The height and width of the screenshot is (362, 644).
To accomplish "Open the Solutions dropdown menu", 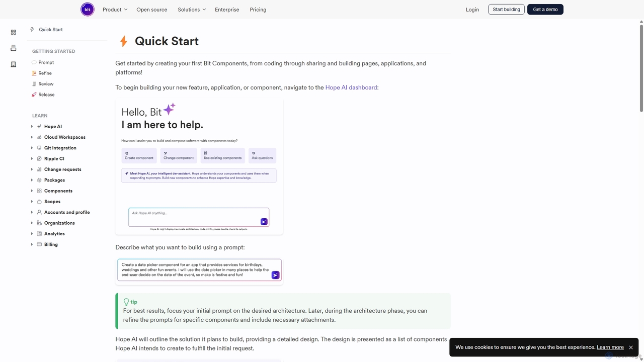I will 192,10.
